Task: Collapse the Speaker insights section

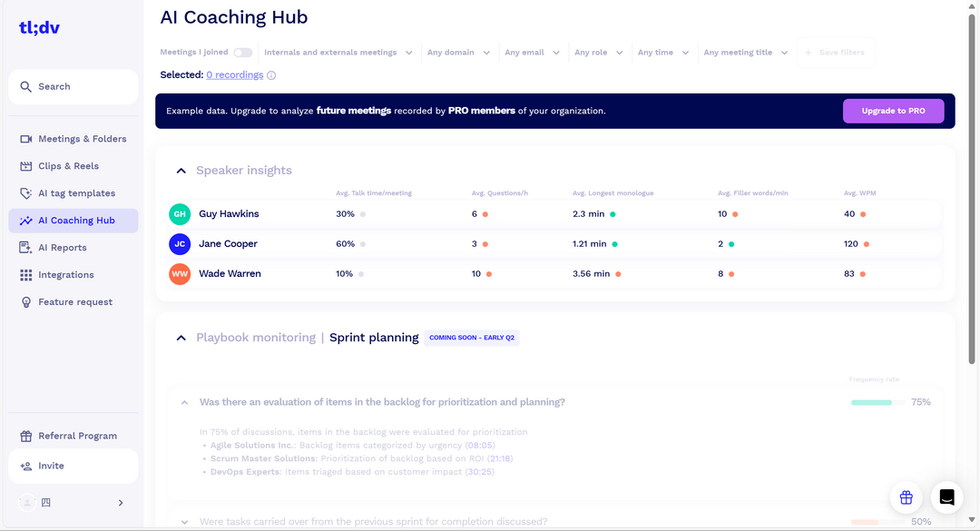Action: point(181,170)
